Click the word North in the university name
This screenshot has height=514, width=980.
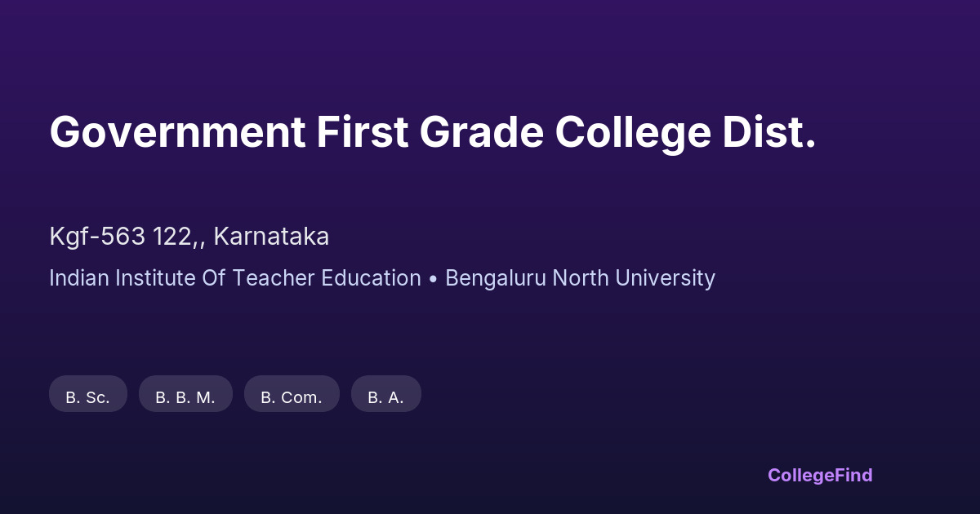pyautogui.click(x=581, y=278)
